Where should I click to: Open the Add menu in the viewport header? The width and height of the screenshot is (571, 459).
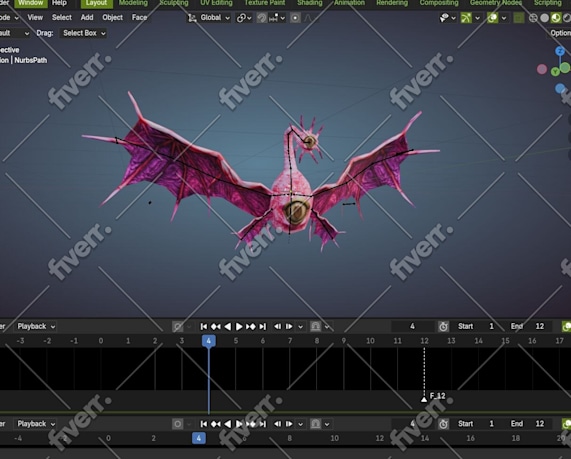(87, 17)
